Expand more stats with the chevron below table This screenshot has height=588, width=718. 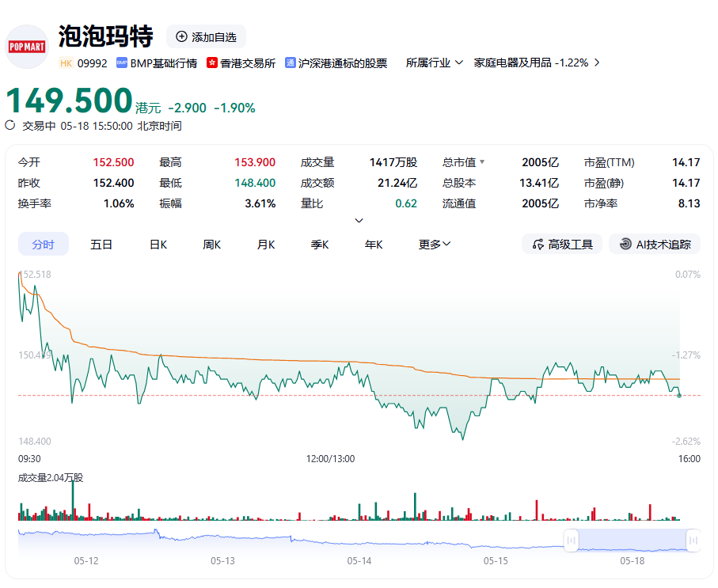click(359, 221)
